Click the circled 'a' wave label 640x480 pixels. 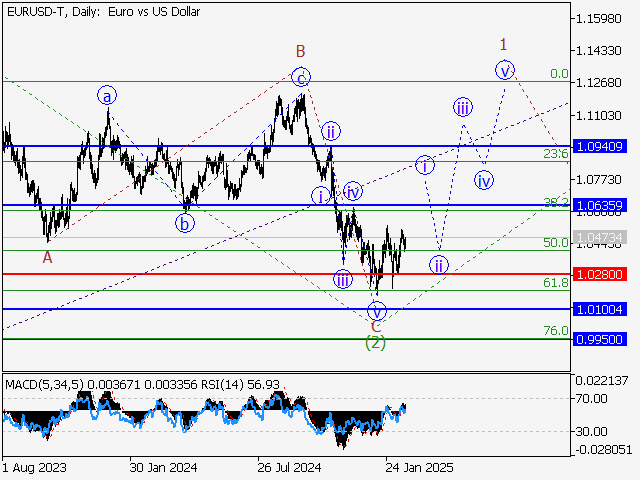click(x=108, y=95)
